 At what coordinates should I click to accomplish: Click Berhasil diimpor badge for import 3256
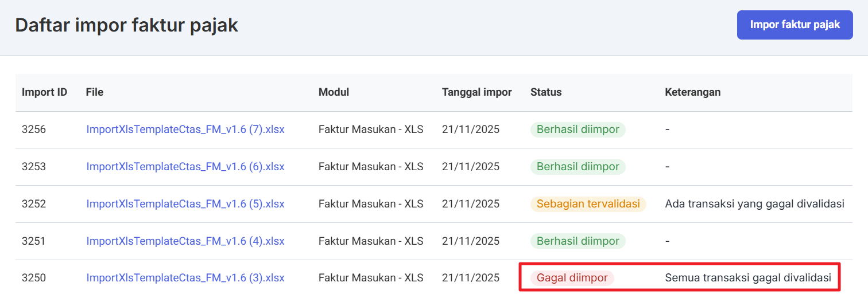tap(578, 130)
